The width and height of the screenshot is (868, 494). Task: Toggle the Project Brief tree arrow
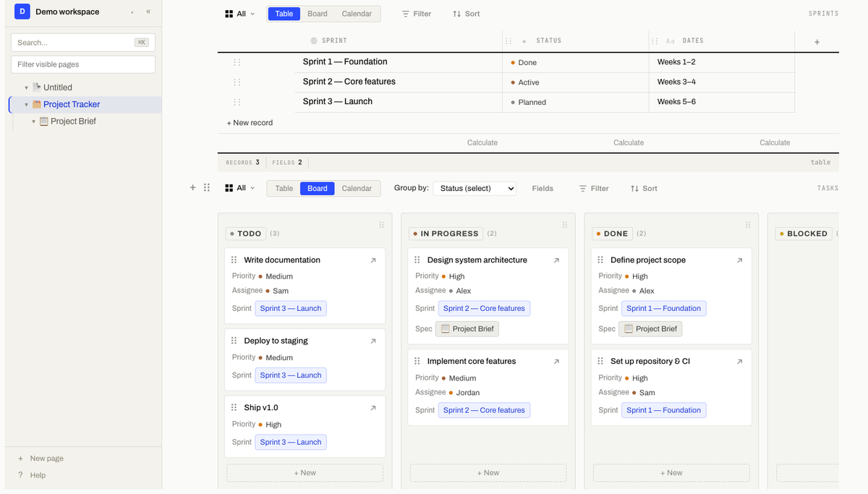click(33, 122)
